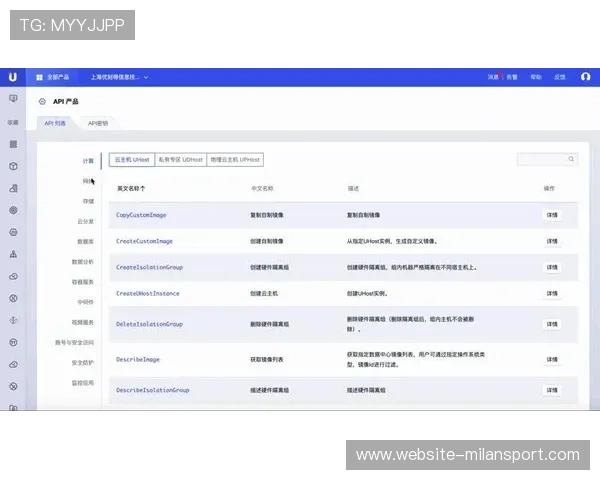
Task: Sort by the 英文名称 column header
Action: [131, 188]
